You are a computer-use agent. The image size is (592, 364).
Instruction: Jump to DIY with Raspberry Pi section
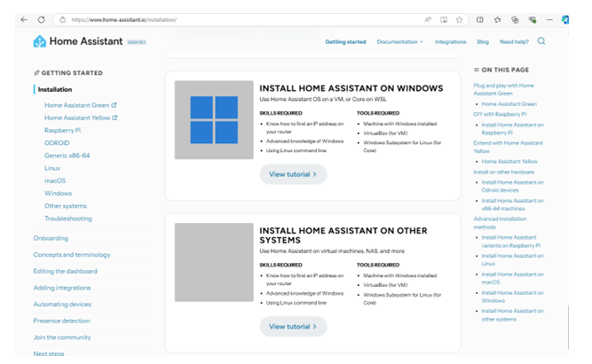coord(500,114)
